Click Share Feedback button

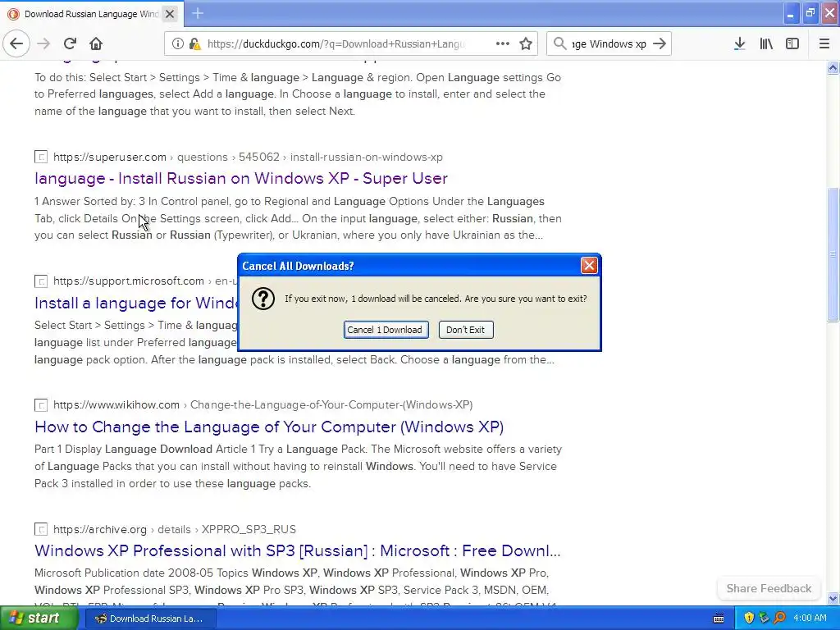coord(769,588)
